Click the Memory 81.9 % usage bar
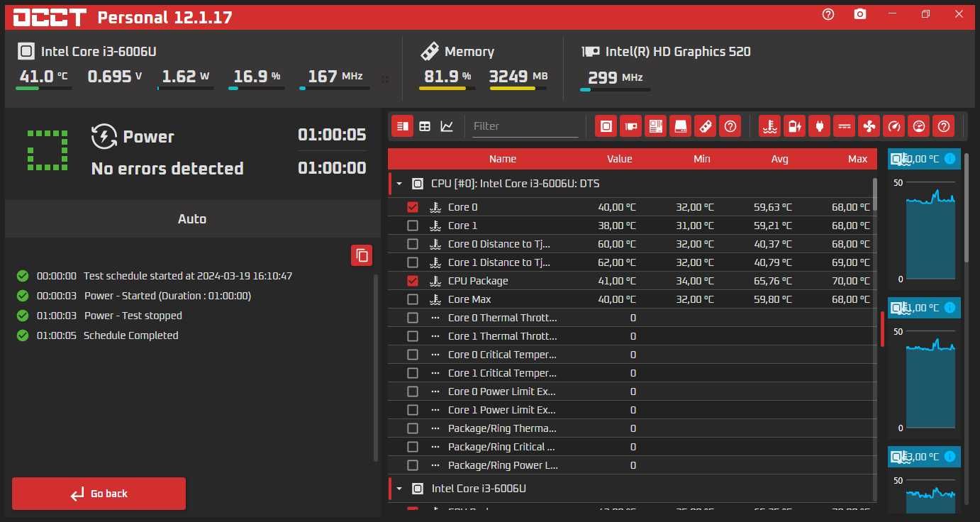980x522 pixels. pos(447,89)
